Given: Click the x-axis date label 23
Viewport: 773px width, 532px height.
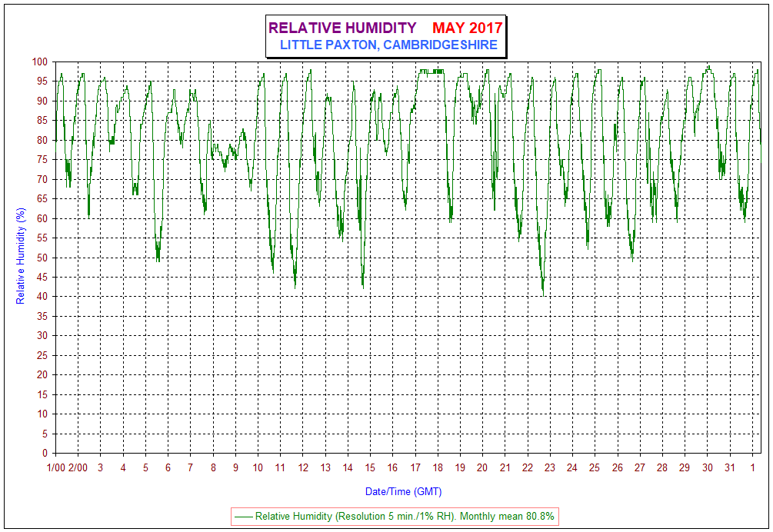Looking at the screenshot, I should point(550,468).
